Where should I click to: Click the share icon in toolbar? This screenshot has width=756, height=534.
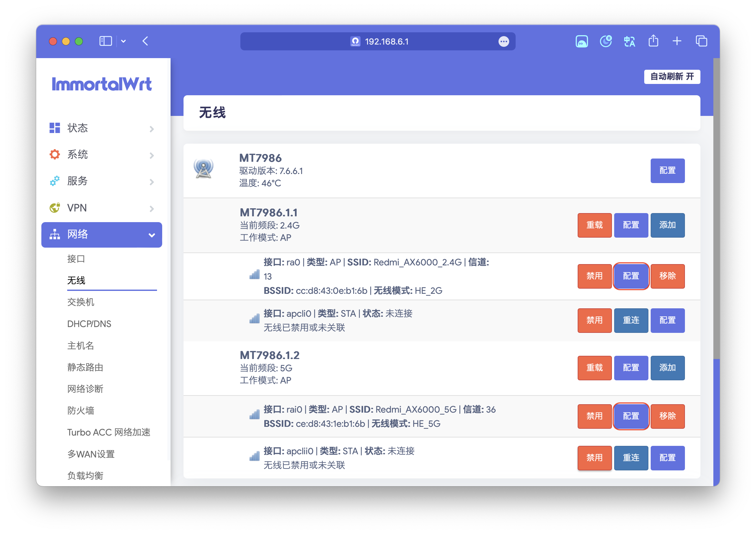pyautogui.click(x=653, y=41)
